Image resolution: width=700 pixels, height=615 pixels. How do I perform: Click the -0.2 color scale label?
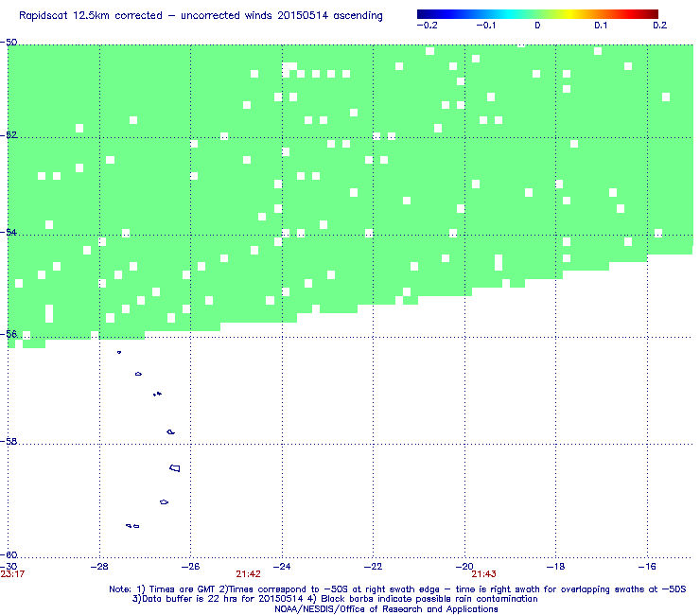click(x=428, y=26)
